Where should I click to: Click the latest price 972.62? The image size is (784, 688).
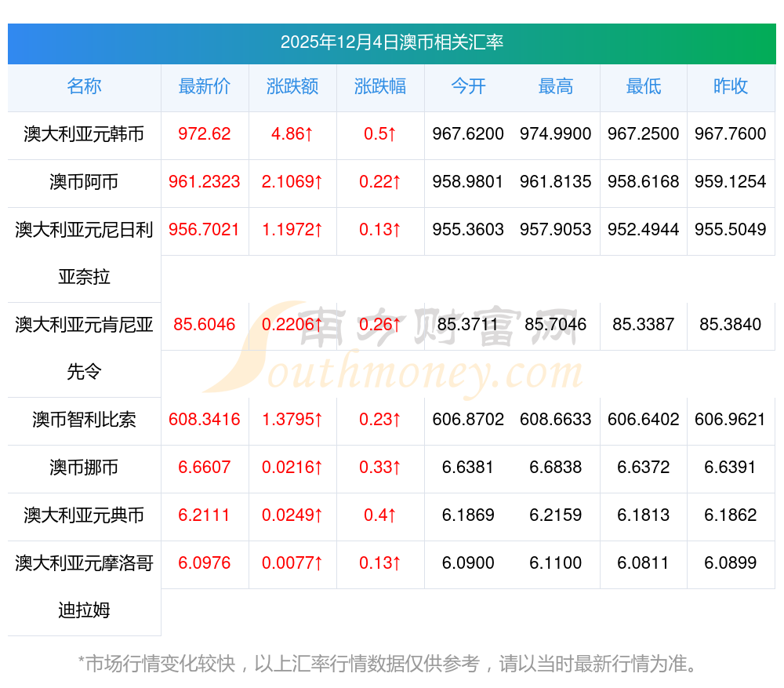205,134
